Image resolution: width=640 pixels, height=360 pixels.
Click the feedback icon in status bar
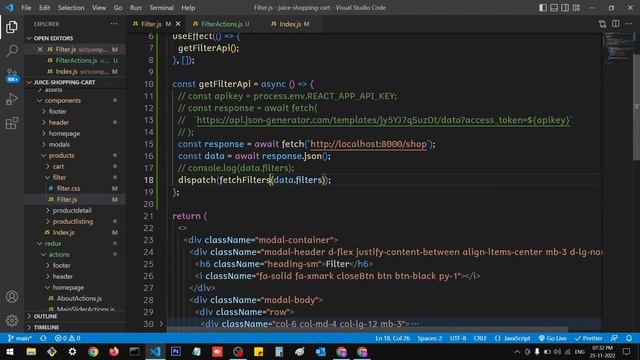(614, 338)
